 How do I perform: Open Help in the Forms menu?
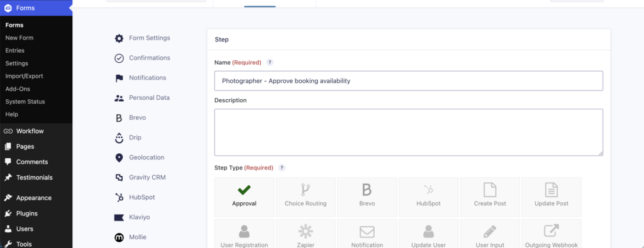(x=11, y=114)
